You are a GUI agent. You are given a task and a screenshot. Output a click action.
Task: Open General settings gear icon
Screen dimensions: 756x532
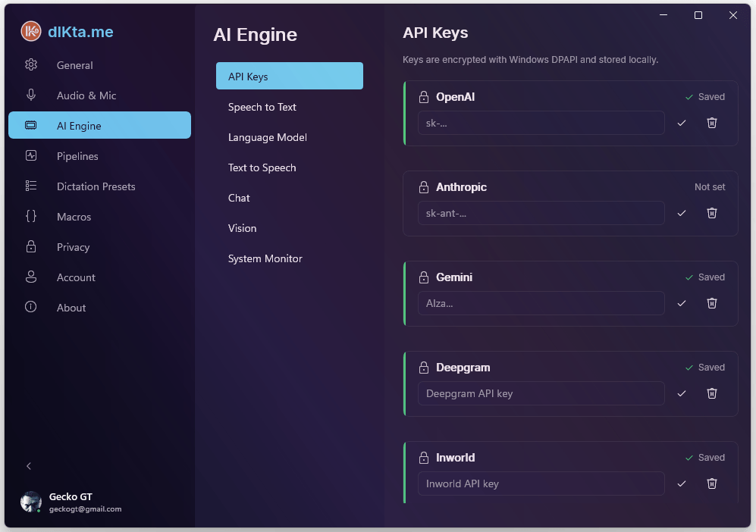(x=31, y=64)
